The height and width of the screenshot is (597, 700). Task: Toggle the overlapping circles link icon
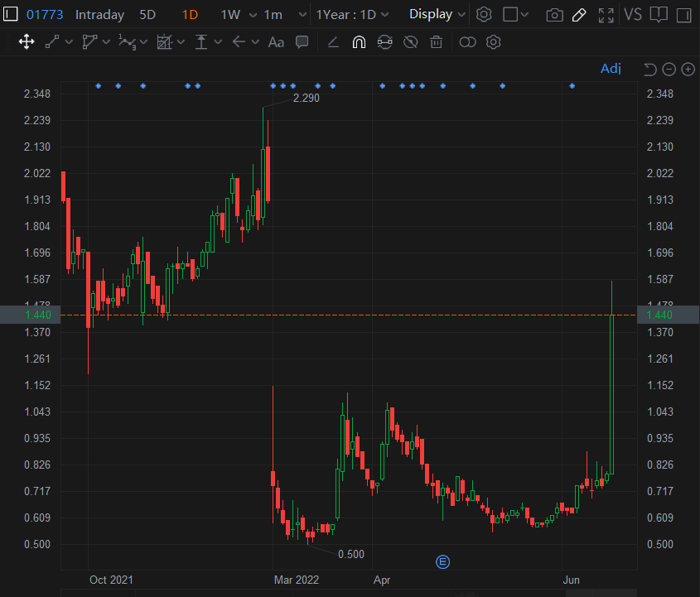(x=467, y=42)
